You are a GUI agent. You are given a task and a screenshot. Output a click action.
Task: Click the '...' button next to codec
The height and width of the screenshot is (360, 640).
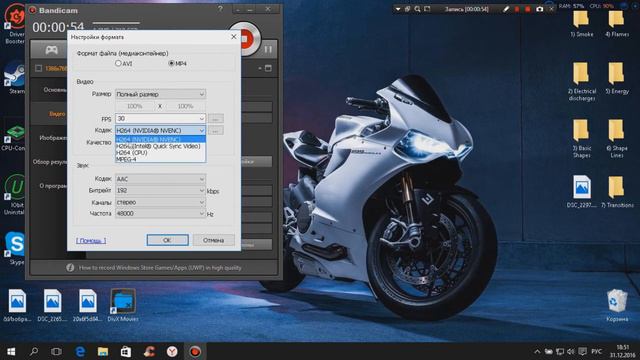[x=216, y=131]
